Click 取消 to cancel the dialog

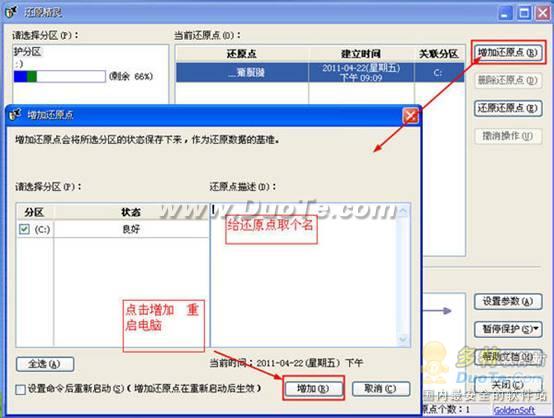point(381,389)
